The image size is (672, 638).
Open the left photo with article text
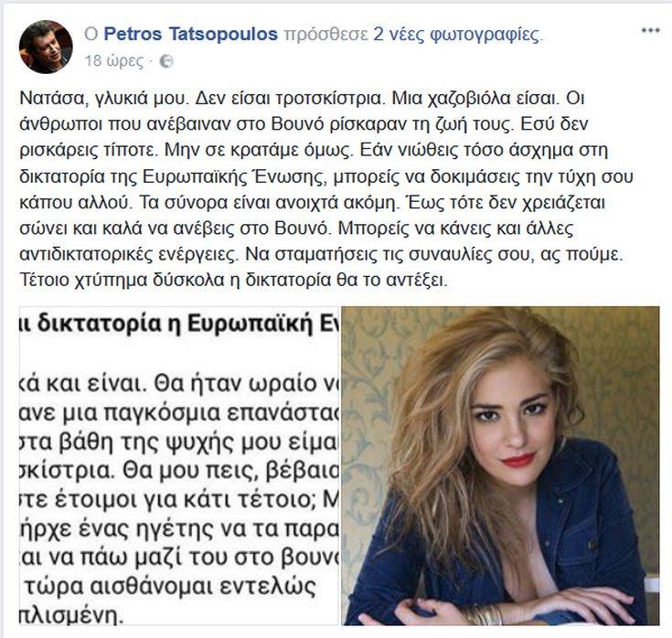179,466
